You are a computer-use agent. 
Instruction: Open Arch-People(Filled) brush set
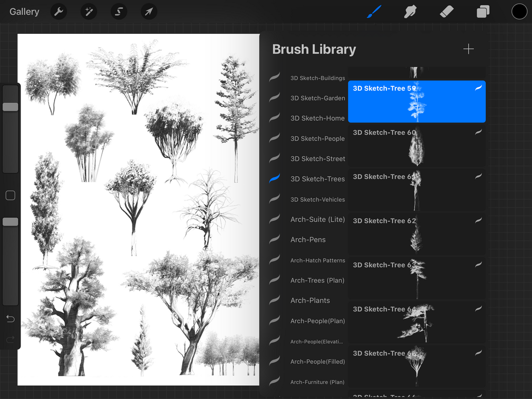coord(317,361)
